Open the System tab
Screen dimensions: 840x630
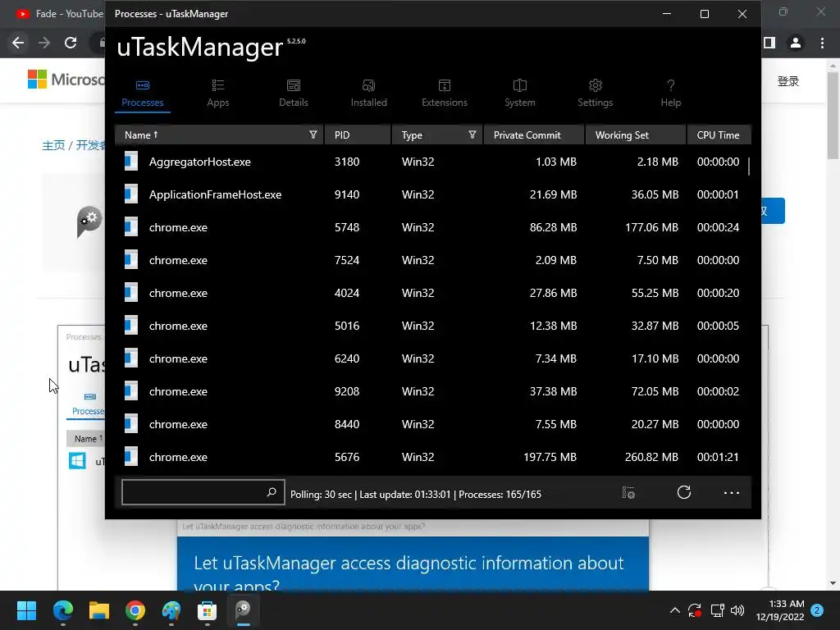point(519,94)
